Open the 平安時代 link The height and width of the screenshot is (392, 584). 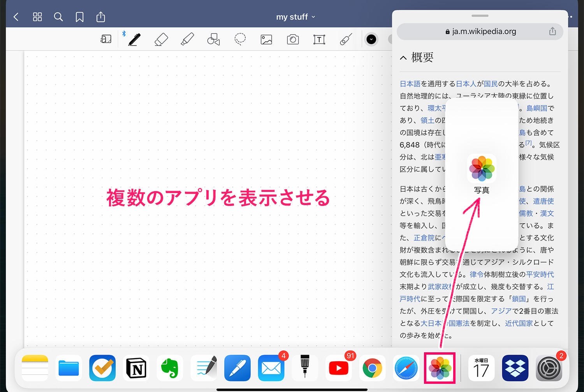click(x=540, y=274)
